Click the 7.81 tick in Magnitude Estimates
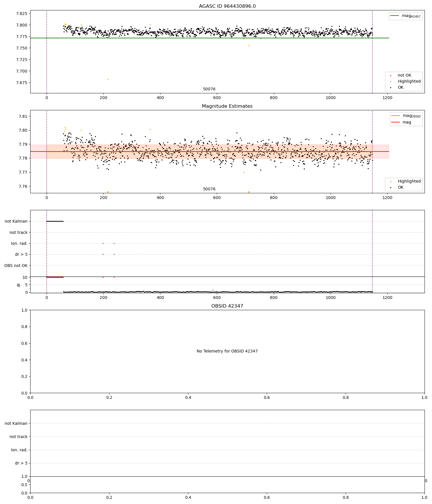This screenshot has width=432, height=504. point(23,116)
